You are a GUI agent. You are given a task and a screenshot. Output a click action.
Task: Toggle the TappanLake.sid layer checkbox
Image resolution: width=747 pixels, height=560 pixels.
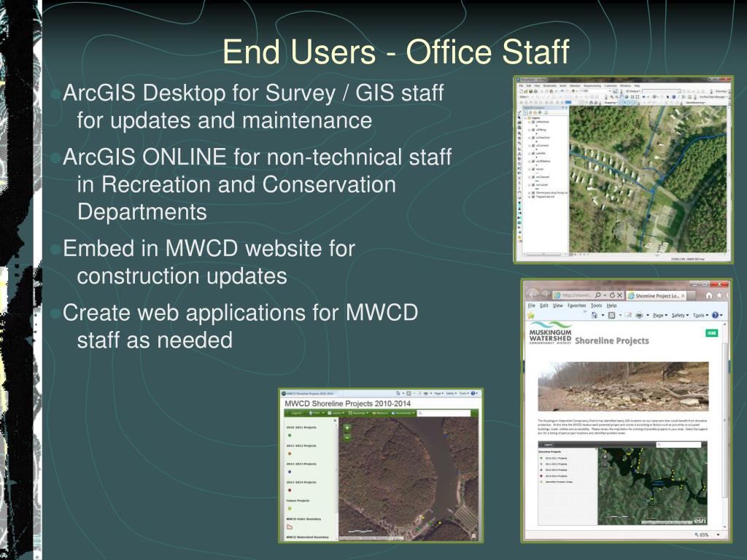[533, 197]
